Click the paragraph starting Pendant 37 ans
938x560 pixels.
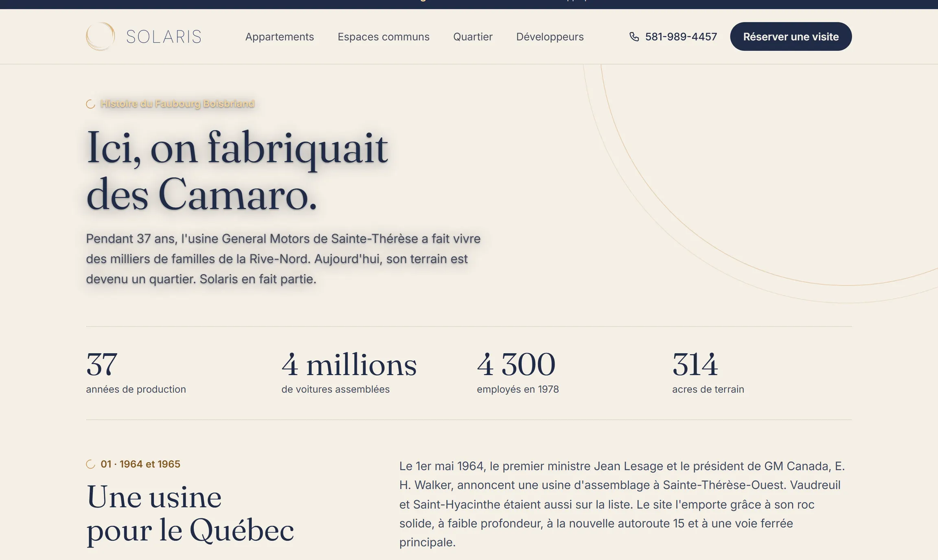pos(283,259)
